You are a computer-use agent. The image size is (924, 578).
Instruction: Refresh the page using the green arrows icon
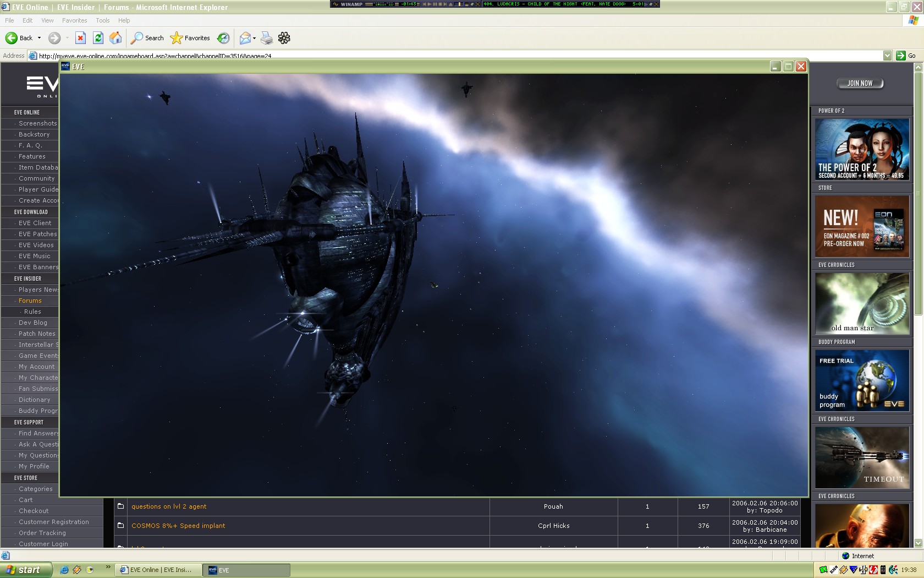[98, 38]
